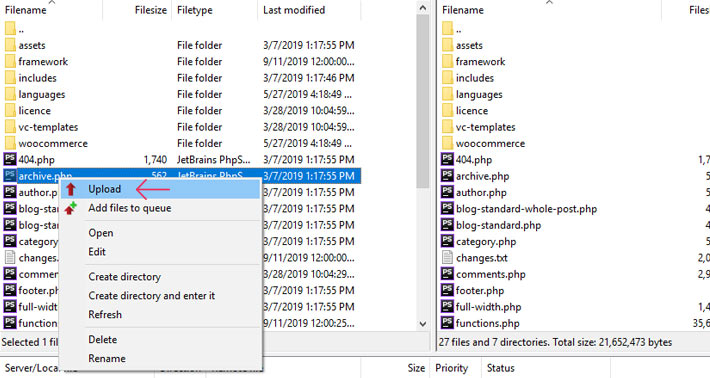This screenshot has height=378, width=710.
Task: Click the vc-templates folder icon in remote pane
Action: point(447,127)
